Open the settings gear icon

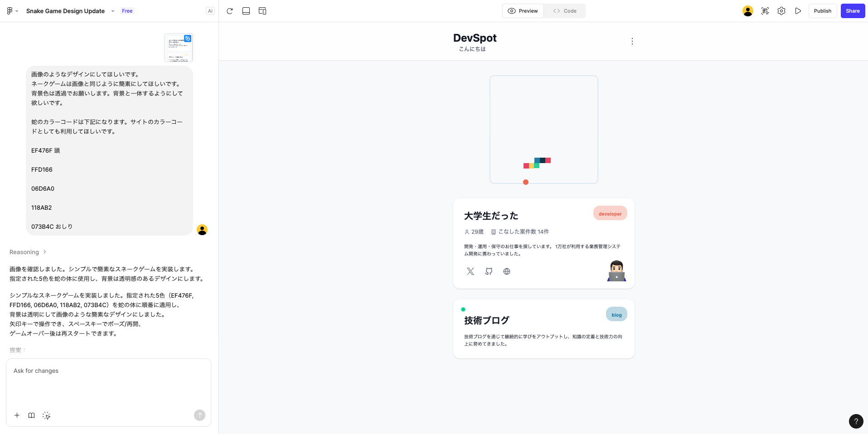(781, 11)
